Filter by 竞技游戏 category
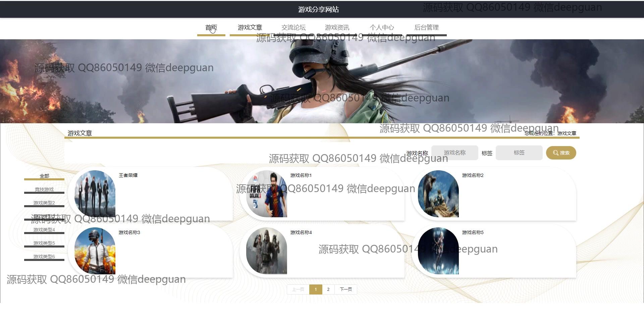Viewport: 644px width, 315px height. [44, 189]
